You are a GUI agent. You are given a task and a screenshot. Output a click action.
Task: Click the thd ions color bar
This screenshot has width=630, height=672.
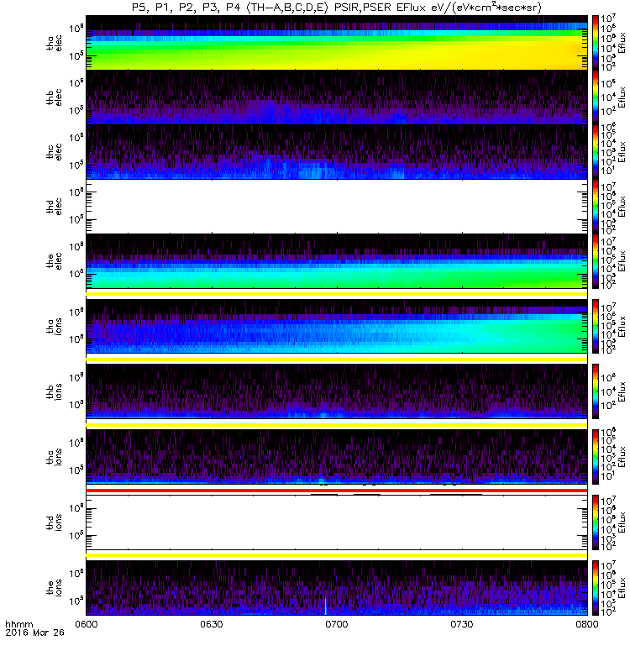point(596,522)
